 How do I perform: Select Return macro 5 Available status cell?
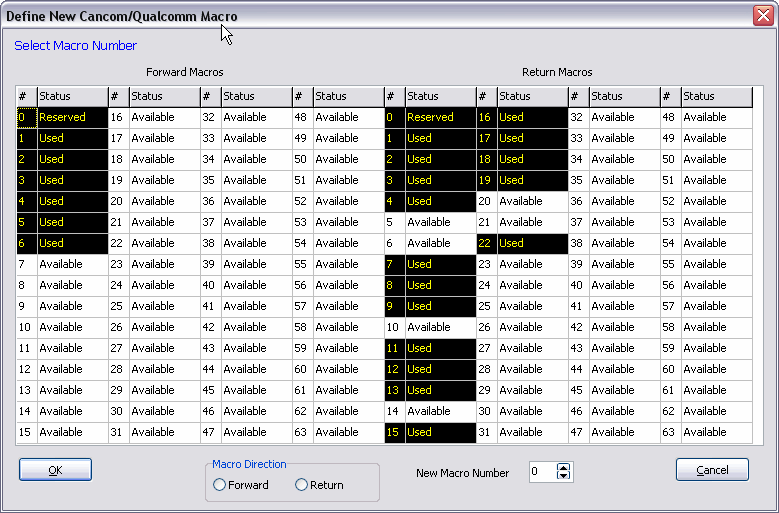pos(438,222)
